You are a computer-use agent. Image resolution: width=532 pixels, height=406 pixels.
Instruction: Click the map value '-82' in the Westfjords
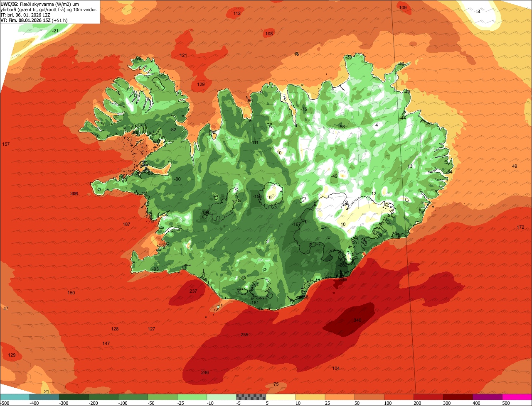pyautogui.click(x=173, y=130)
